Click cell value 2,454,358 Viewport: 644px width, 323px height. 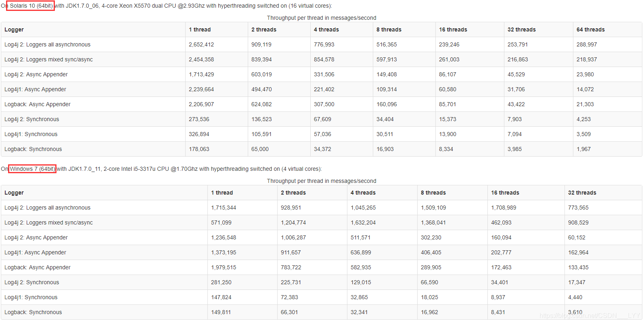point(201,59)
